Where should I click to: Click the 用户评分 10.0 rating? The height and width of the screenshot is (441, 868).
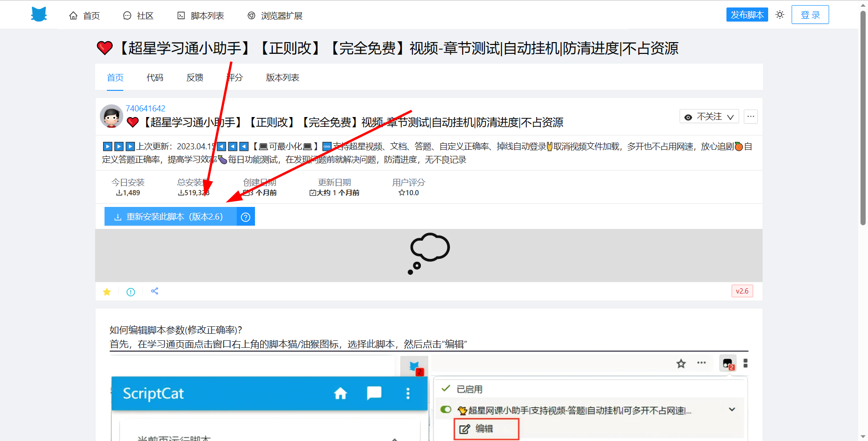[x=409, y=187]
